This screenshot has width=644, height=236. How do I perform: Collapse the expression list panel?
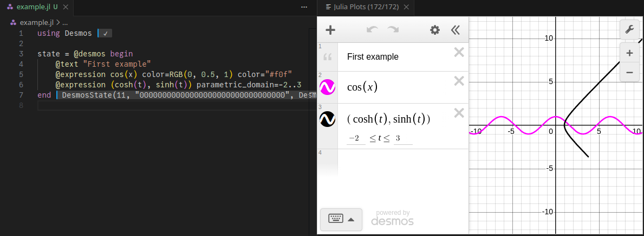tap(456, 30)
